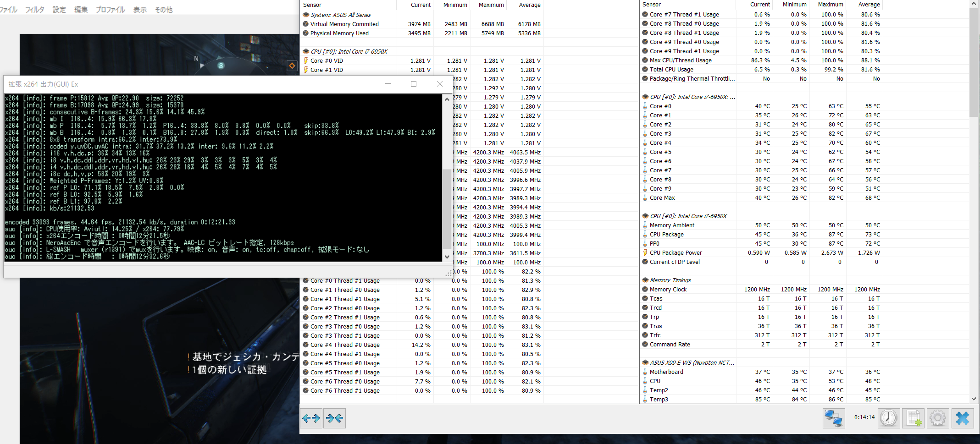This screenshot has height=444, width=980.
Task: Click the collapse sensor columns arrows icon
Action: [x=334, y=418]
